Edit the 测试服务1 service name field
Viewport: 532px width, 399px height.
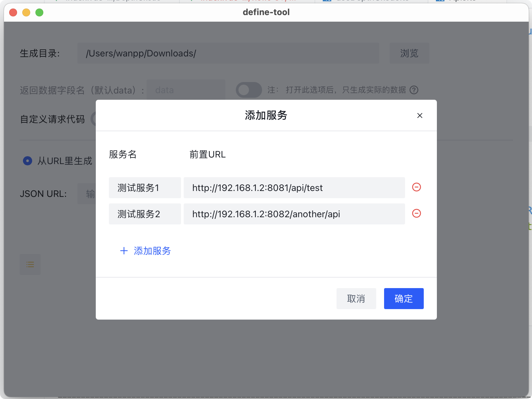click(x=145, y=188)
